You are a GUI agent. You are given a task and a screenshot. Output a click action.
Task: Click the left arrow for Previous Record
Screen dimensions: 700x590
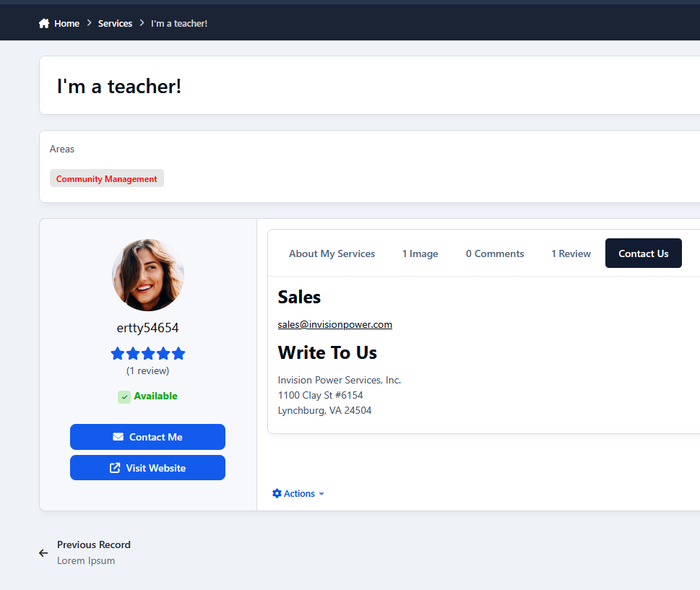[43, 553]
